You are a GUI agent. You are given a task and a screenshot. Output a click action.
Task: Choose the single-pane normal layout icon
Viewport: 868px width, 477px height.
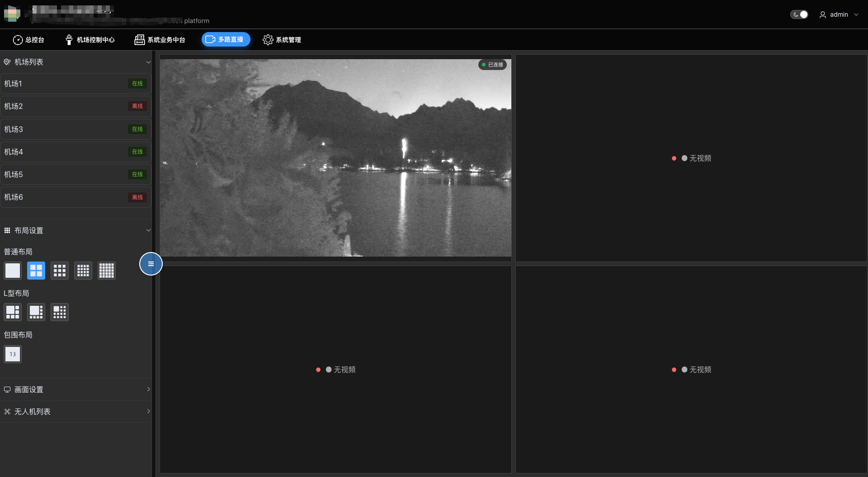13,271
